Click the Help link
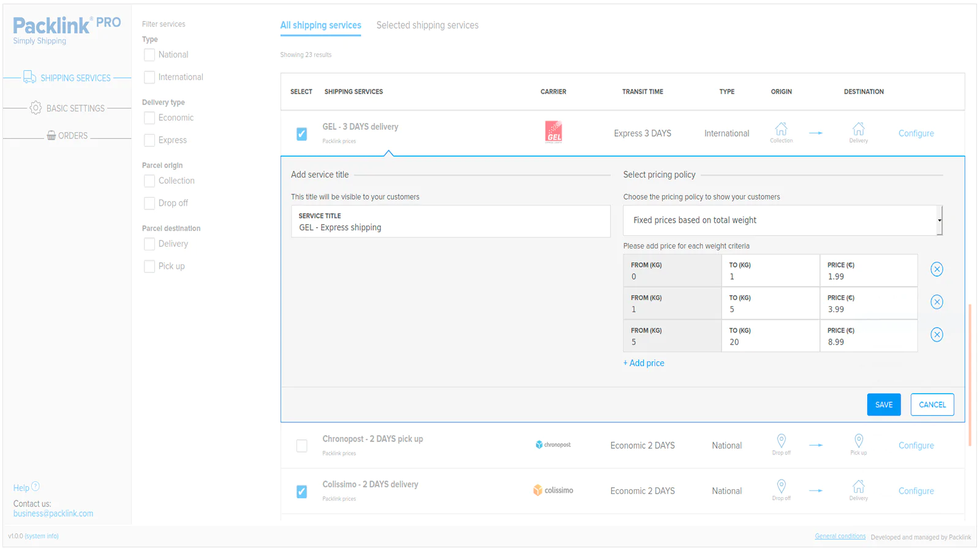This screenshot has height=551, width=980. tap(21, 488)
